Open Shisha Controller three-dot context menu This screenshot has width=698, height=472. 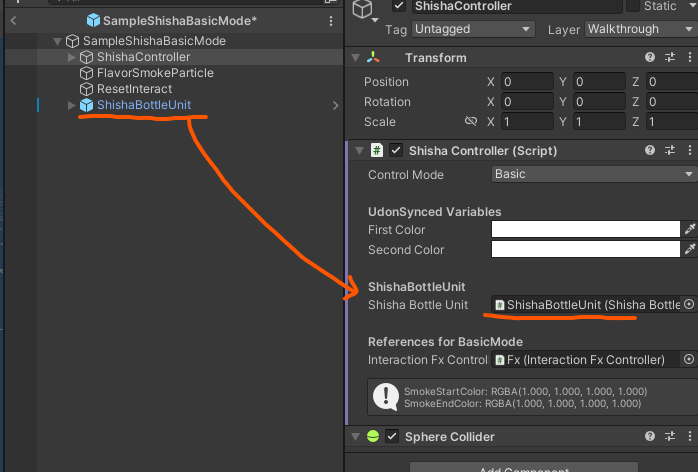690,150
